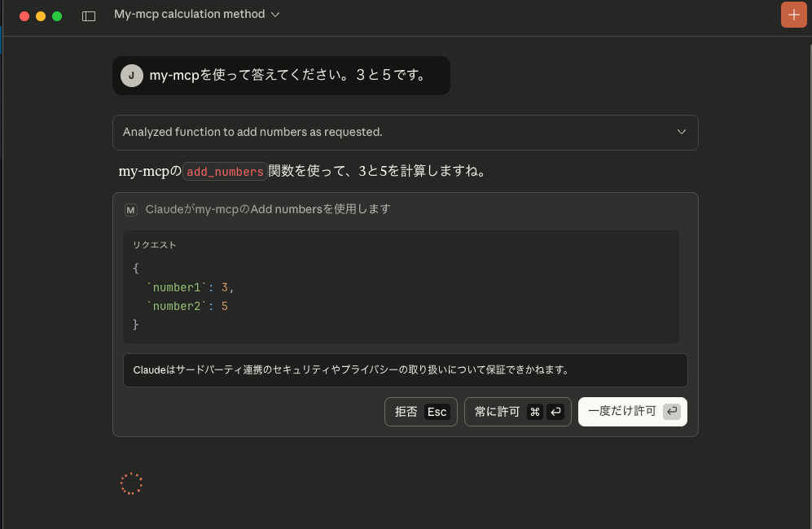Click the Esc key badge on 拒否

[437, 412]
